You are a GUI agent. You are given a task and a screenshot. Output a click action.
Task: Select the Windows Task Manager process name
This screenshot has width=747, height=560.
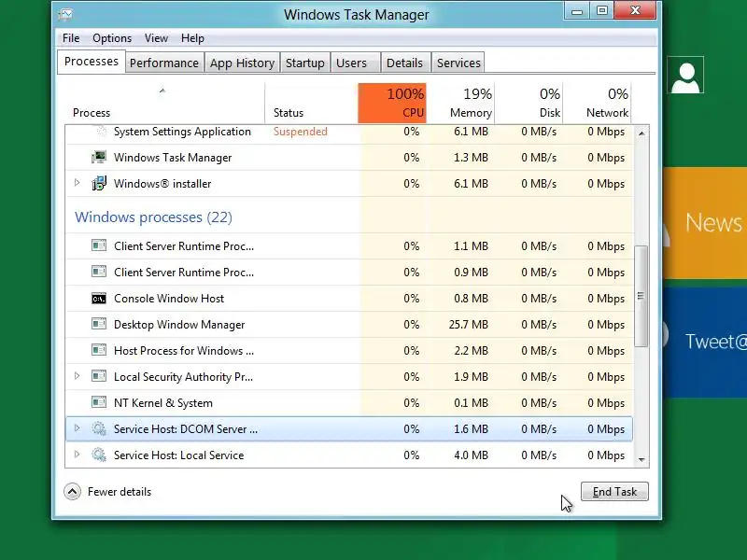pyautogui.click(x=173, y=158)
